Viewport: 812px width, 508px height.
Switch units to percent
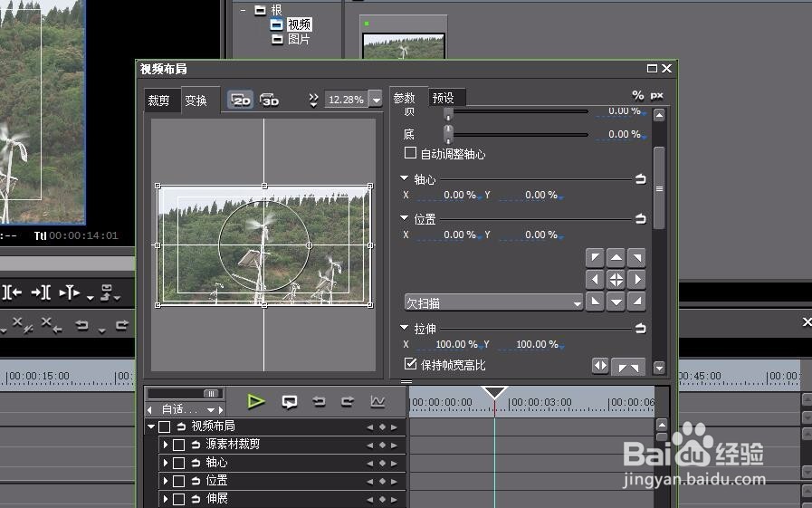pyautogui.click(x=638, y=95)
